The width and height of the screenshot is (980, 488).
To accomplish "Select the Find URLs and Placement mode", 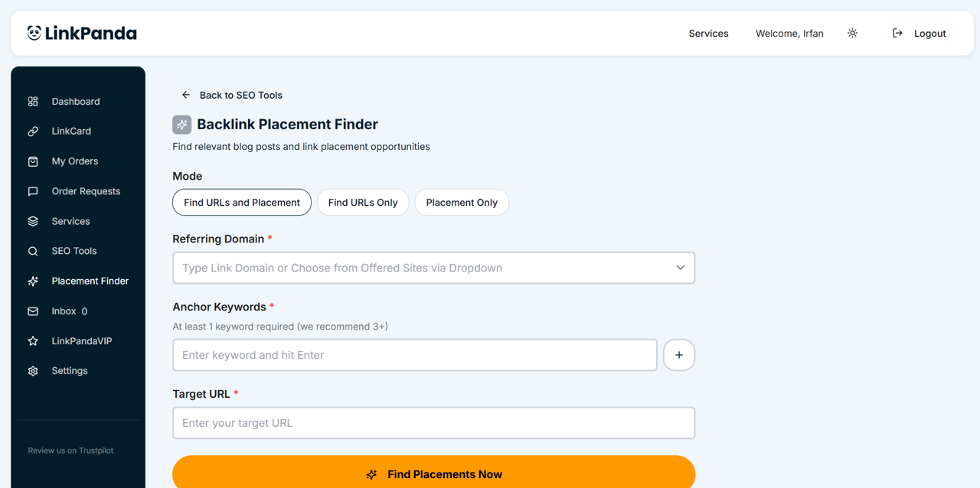I will (242, 203).
